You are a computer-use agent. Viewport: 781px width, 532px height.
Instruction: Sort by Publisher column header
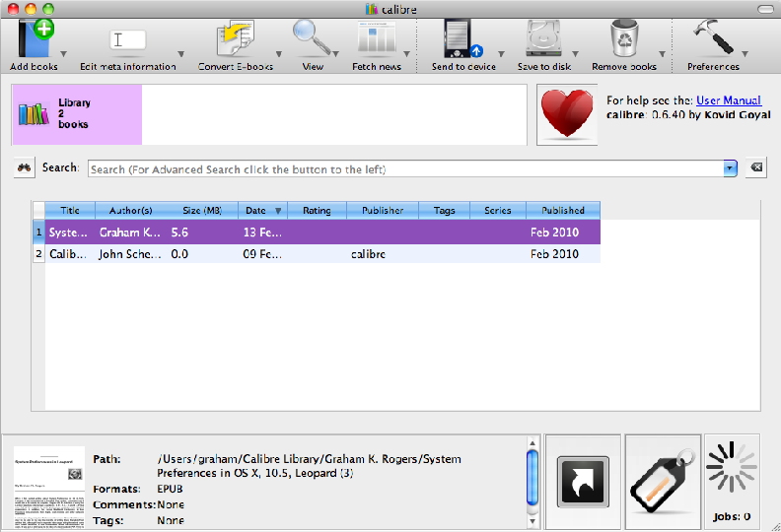pos(383,211)
